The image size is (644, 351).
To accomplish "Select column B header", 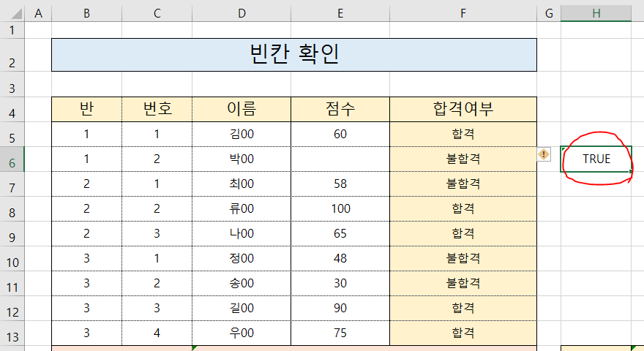I will tap(86, 14).
